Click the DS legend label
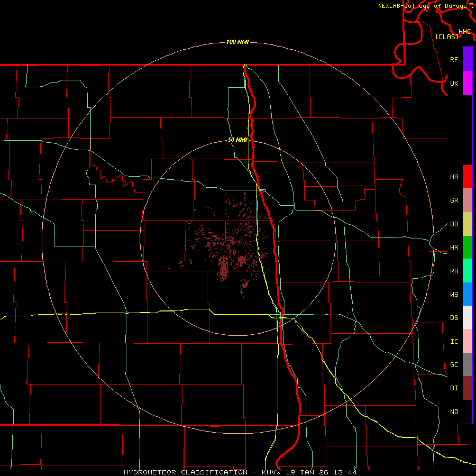This screenshot has height=476, width=476. pos(454,318)
